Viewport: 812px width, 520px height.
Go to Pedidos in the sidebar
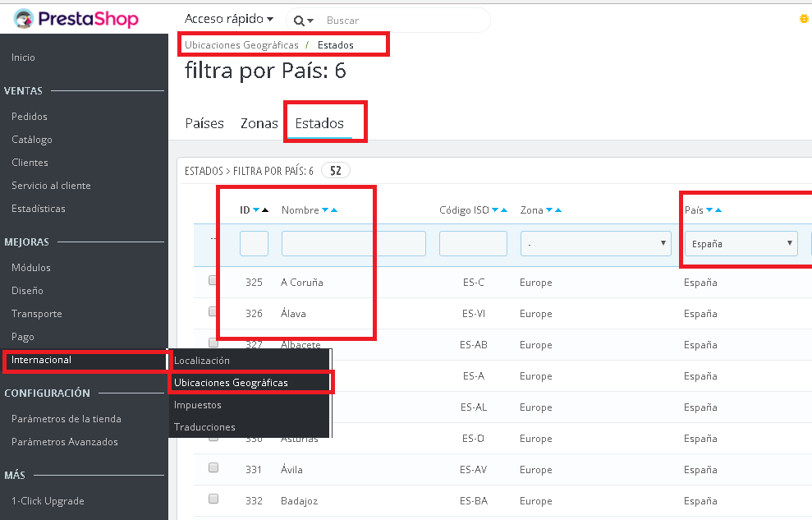tap(30, 117)
